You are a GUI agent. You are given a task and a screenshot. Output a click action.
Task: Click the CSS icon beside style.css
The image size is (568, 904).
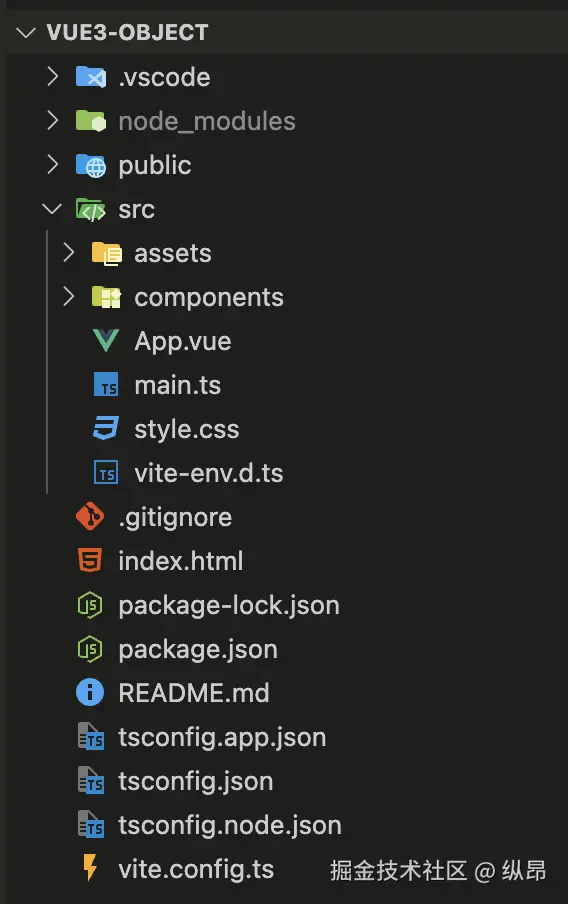pos(106,428)
